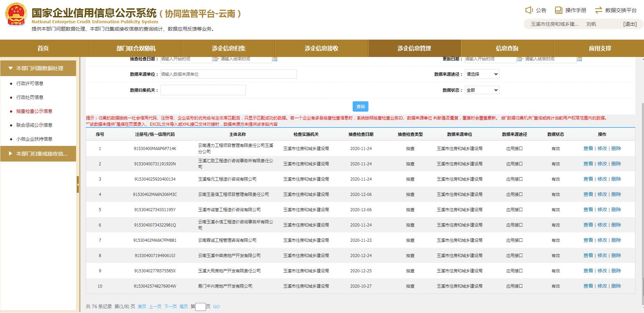Click date 2020-12-25 cell
The image size is (644, 313).
[361, 271]
